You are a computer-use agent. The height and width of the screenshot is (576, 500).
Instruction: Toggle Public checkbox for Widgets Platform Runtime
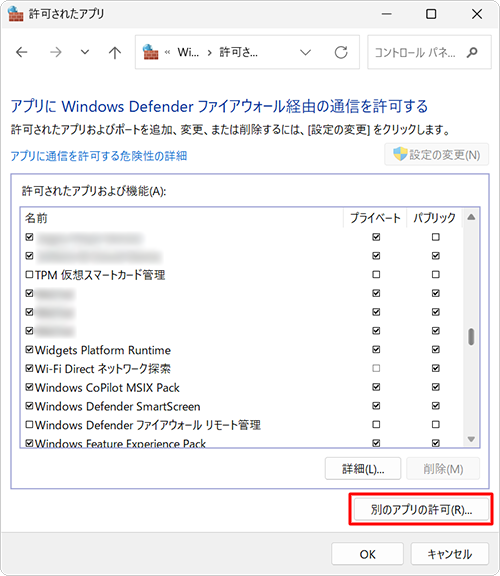coord(436,349)
